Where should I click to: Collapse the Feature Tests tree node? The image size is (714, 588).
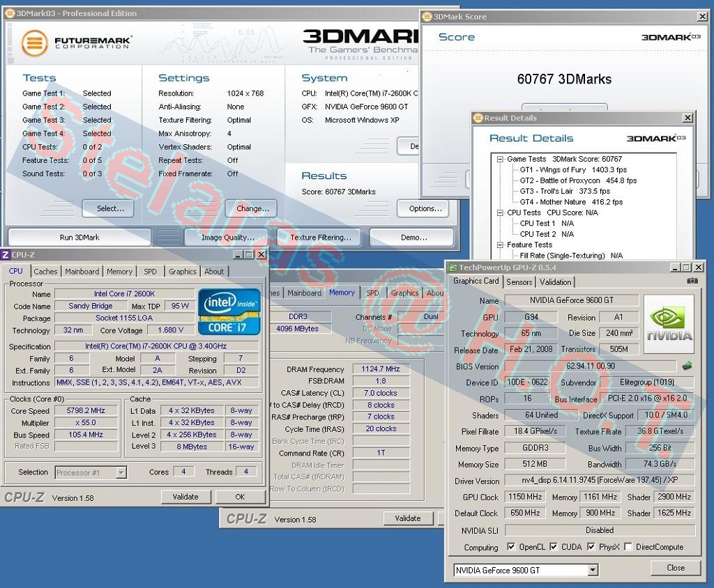coord(500,245)
